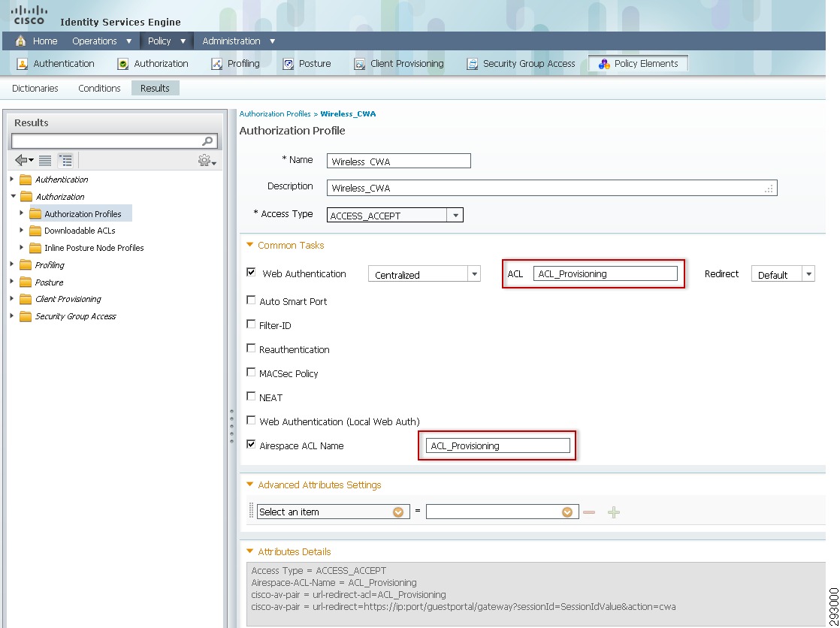Open the Operations menu
The height and width of the screenshot is (628, 840).
[101, 41]
